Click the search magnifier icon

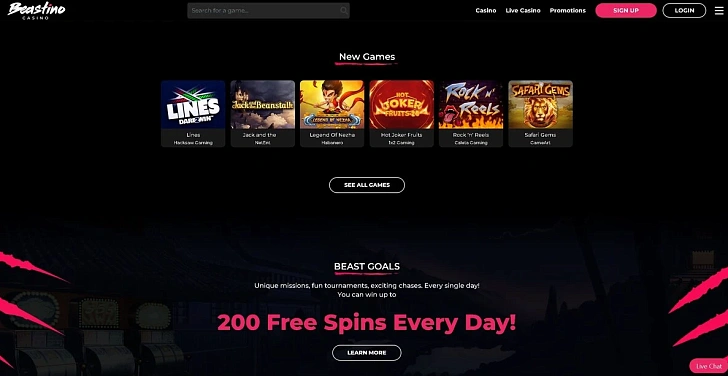click(344, 11)
